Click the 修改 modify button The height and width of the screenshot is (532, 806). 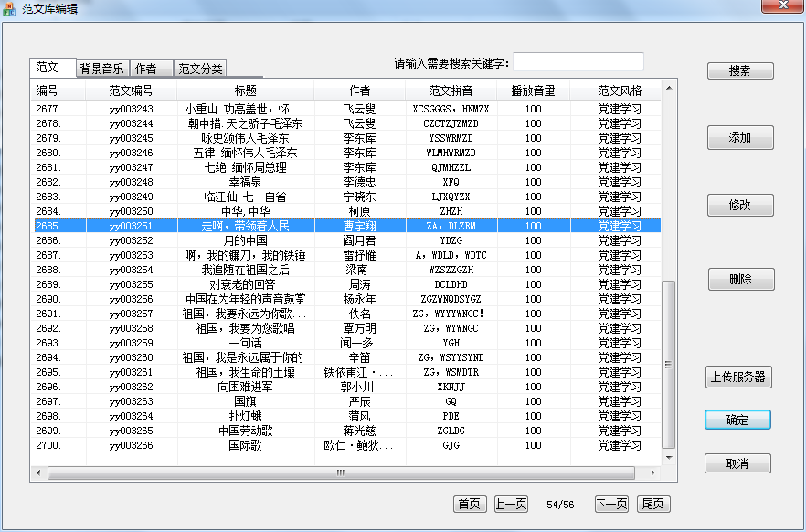739,205
